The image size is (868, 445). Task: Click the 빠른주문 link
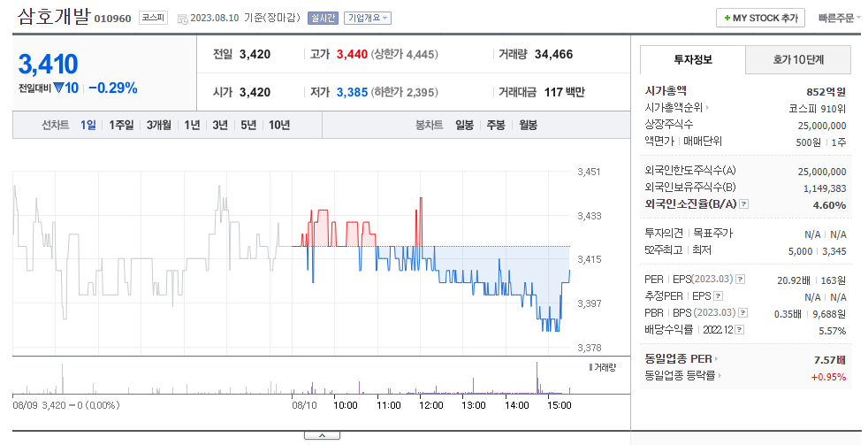point(836,18)
